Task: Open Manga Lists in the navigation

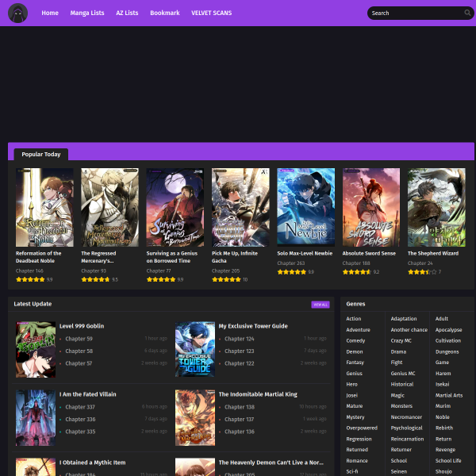Action: [87, 13]
